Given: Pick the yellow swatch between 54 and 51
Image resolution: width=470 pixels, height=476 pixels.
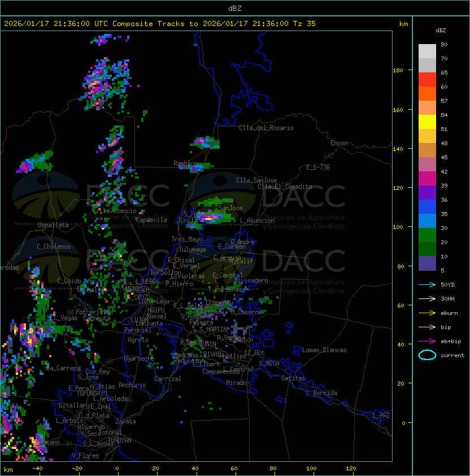Looking at the screenshot, I should tap(427, 122).
